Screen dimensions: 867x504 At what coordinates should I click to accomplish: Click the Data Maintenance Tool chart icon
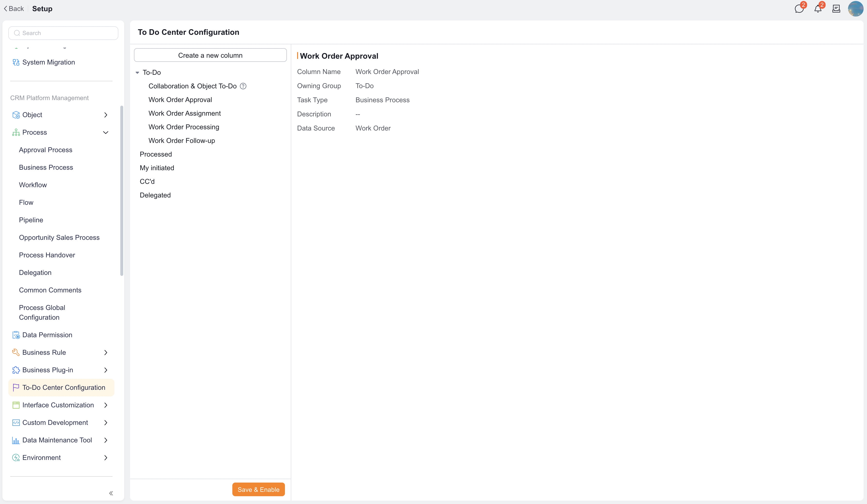(x=16, y=440)
